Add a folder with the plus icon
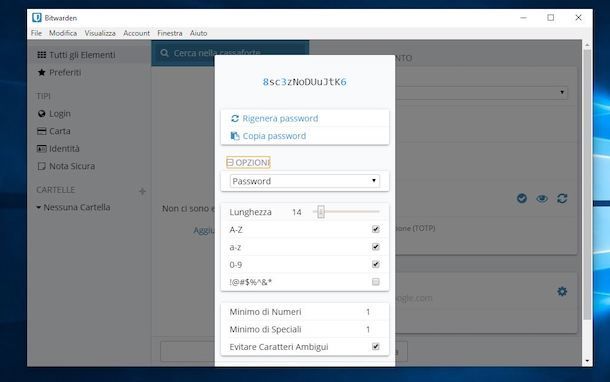Viewport: 610px width, 382px height. click(142, 191)
